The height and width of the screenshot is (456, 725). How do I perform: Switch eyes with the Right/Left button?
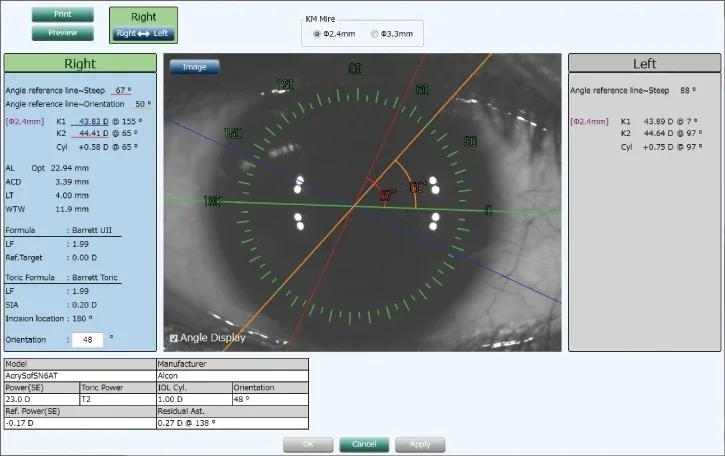click(143, 33)
